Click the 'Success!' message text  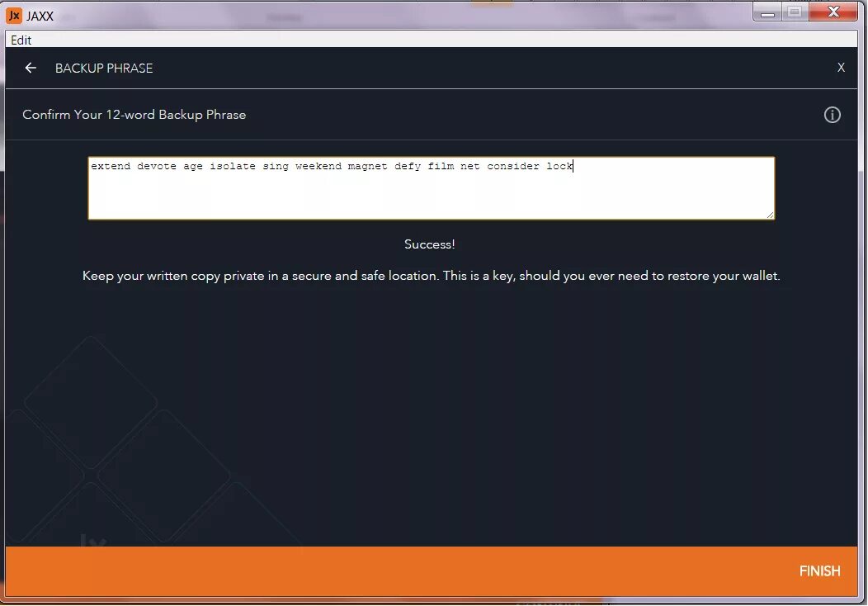(x=430, y=244)
